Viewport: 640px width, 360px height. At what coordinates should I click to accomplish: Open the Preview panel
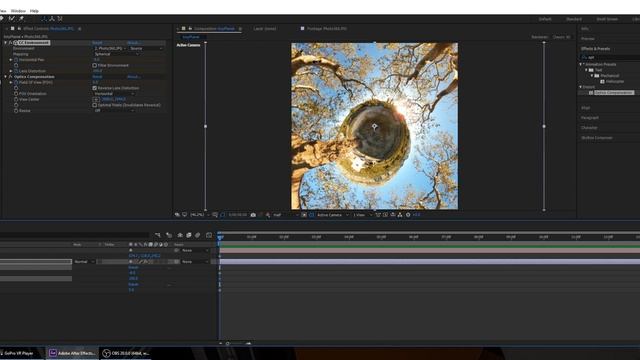point(588,39)
